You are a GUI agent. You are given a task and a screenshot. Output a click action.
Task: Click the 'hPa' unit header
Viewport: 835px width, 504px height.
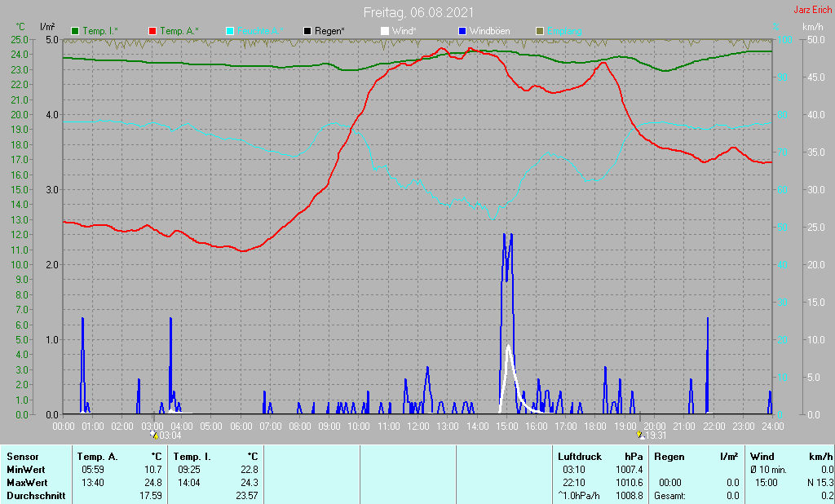pos(634,457)
